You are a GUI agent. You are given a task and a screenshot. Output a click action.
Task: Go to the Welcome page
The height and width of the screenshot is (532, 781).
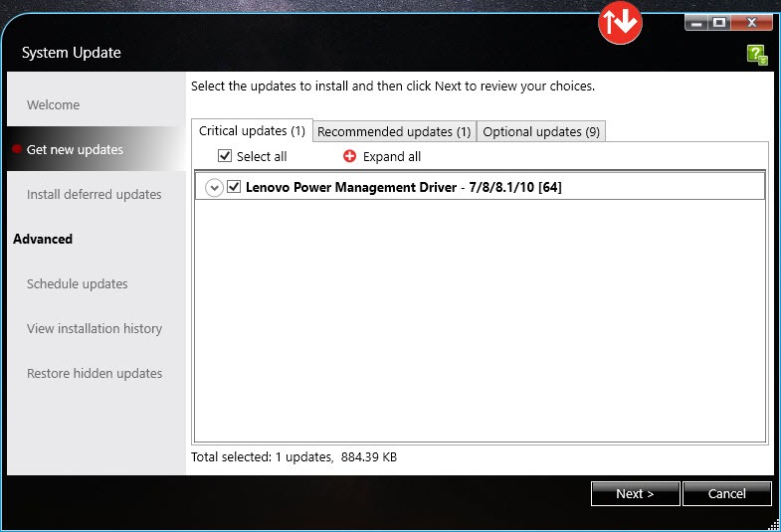54,105
